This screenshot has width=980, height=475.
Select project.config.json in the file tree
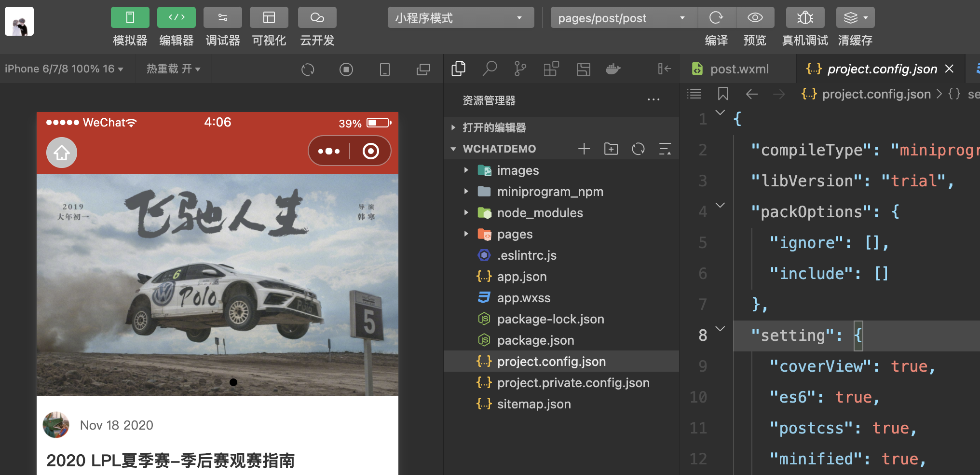click(561, 362)
